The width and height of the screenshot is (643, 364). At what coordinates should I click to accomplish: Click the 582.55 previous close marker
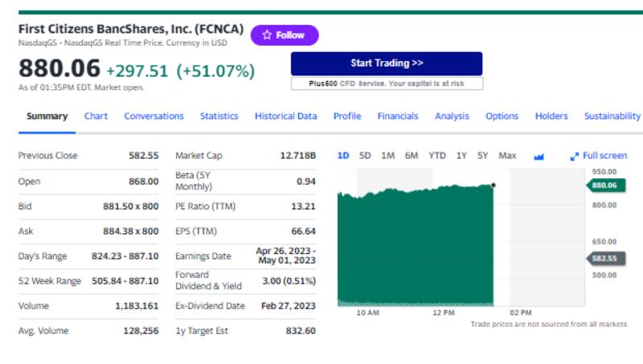[605, 259]
